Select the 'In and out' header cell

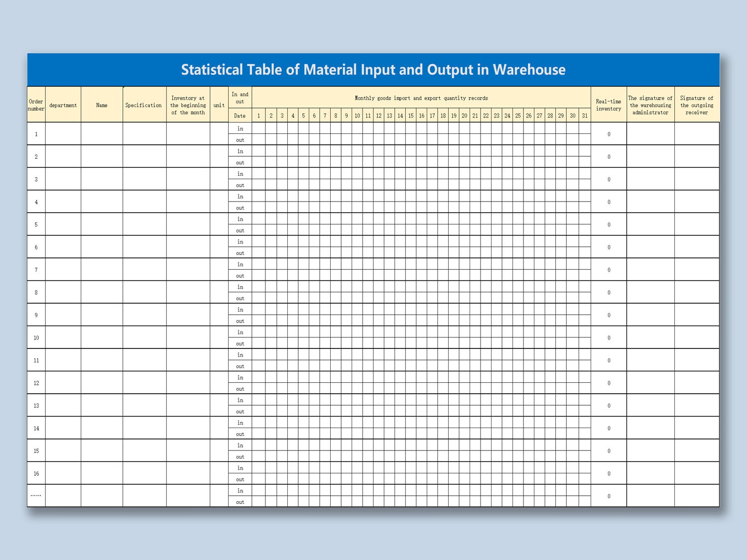240,98
